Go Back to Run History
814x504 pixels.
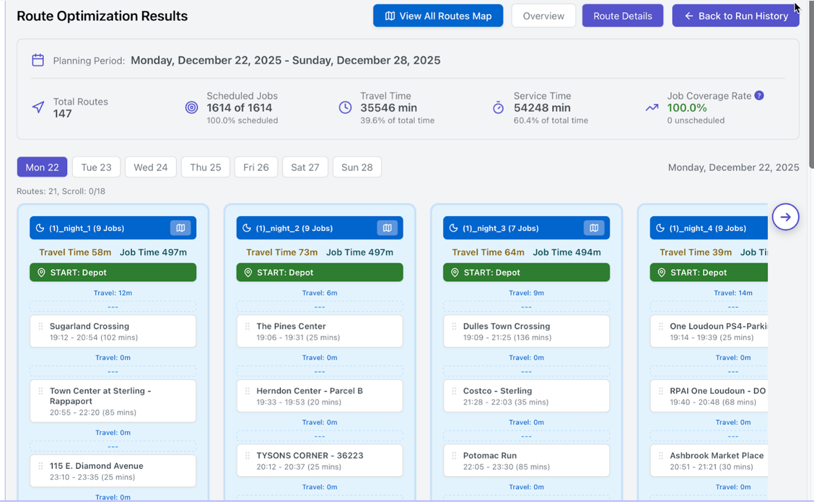(735, 16)
